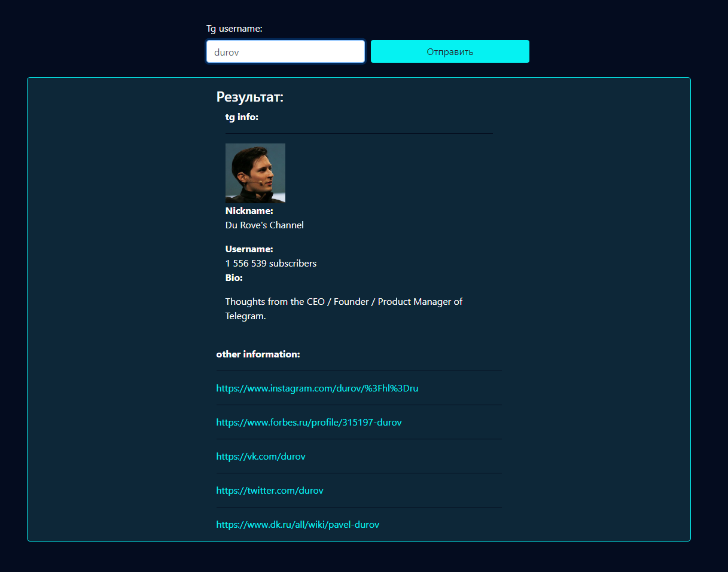This screenshot has width=728, height=572.
Task: Open the instagram.com/durov link
Action: pos(317,388)
